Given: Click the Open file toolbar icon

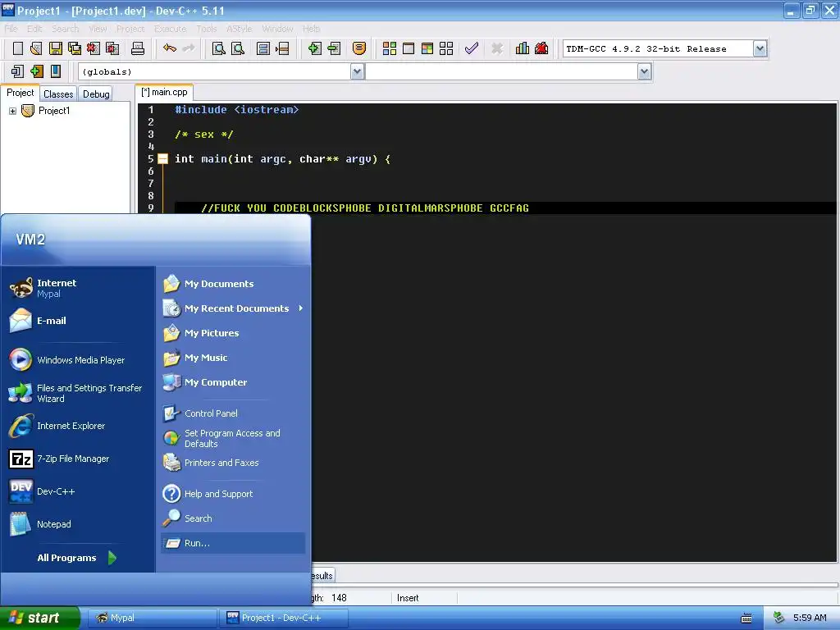Looking at the screenshot, I should tap(36, 48).
